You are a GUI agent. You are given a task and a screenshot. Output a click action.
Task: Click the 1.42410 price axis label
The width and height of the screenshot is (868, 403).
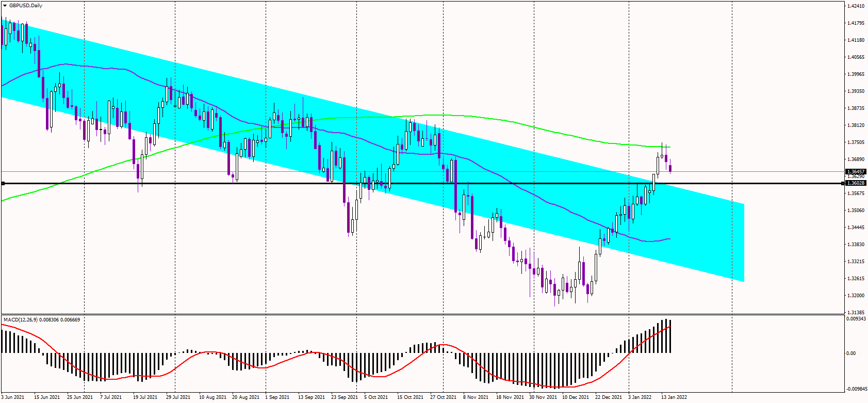(856, 6)
